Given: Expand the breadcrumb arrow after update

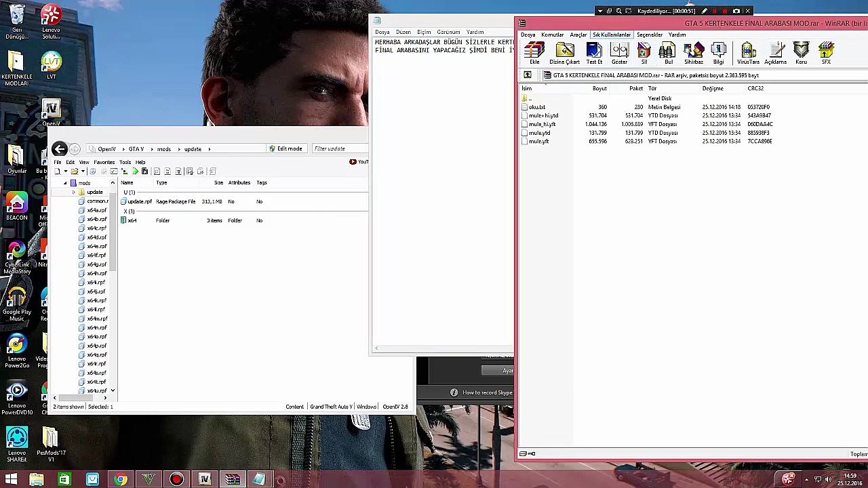Looking at the screenshot, I should tap(210, 149).
